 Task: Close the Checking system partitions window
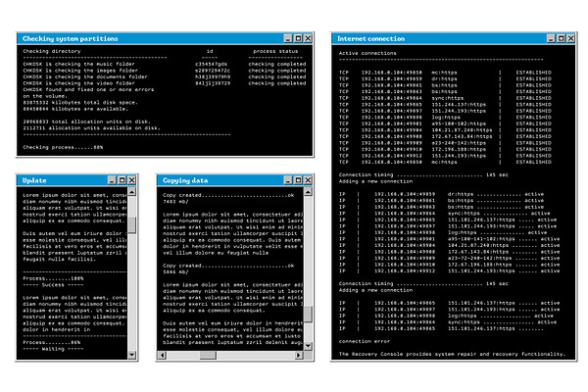[308, 38]
